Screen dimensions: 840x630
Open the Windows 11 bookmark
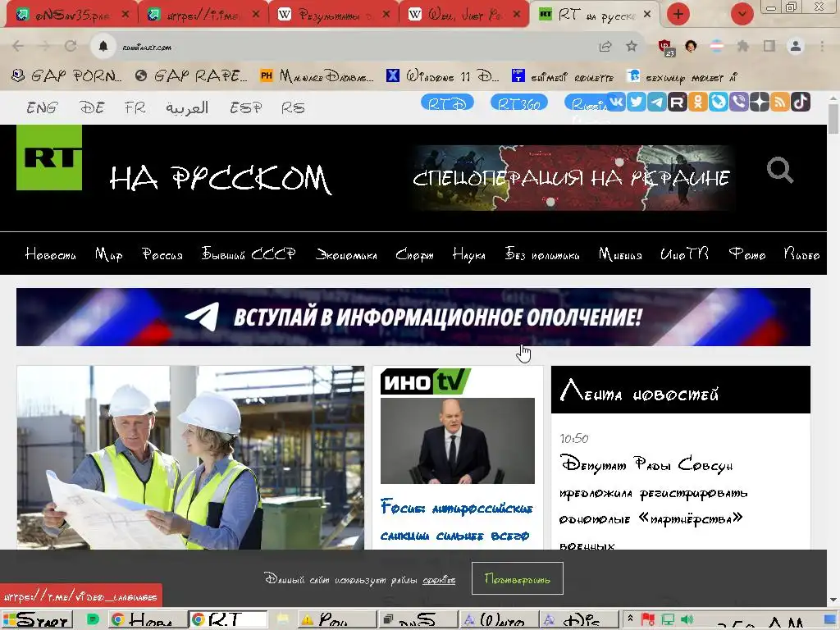tap(442, 76)
